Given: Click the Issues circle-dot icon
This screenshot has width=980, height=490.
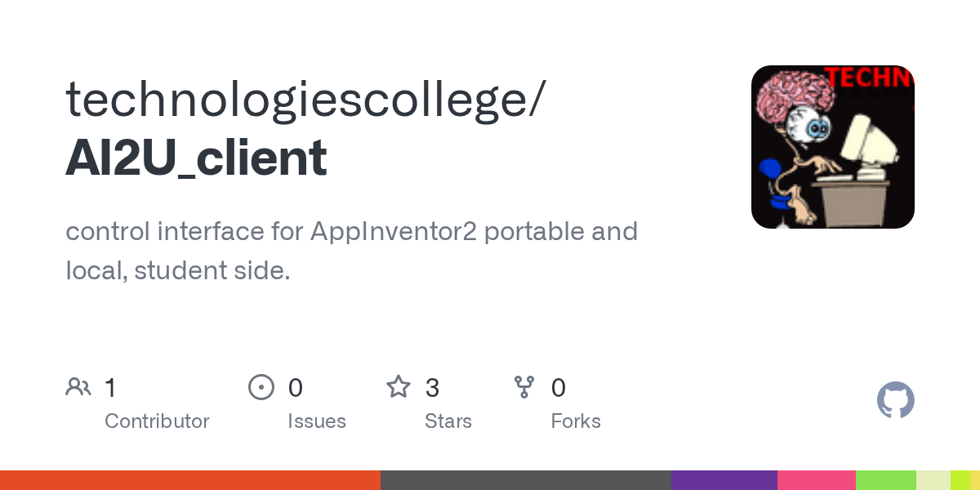Looking at the screenshot, I should tap(261, 387).
